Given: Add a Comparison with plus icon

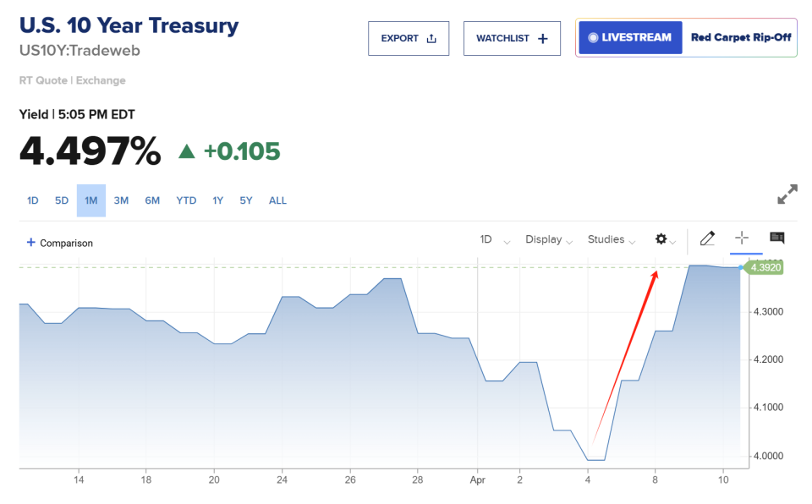Looking at the screenshot, I should point(60,243).
